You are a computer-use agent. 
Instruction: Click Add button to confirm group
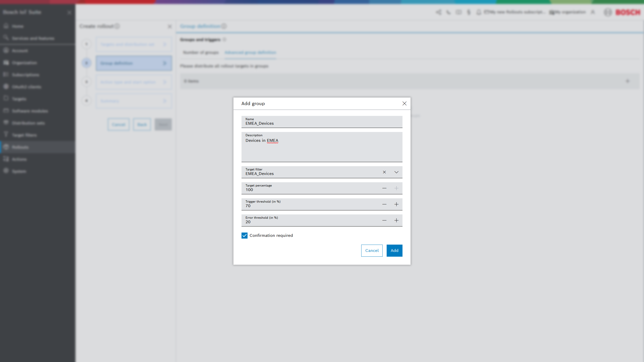pyautogui.click(x=394, y=251)
